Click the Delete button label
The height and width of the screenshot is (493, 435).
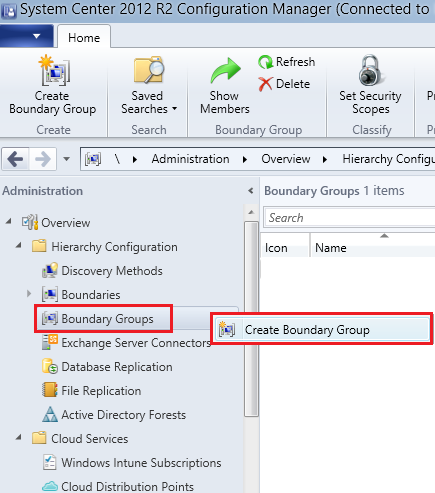(x=293, y=84)
